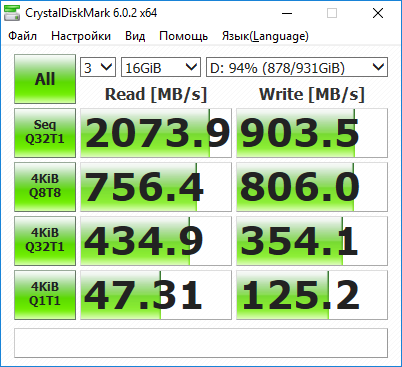Open the Настройки menu
The image size is (402, 367).
tap(81, 36)
